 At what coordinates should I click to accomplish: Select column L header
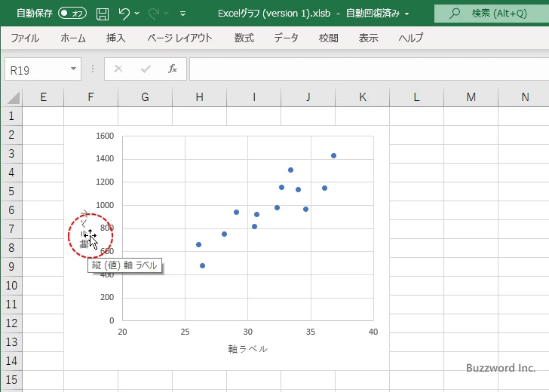[x=416, y=97]
